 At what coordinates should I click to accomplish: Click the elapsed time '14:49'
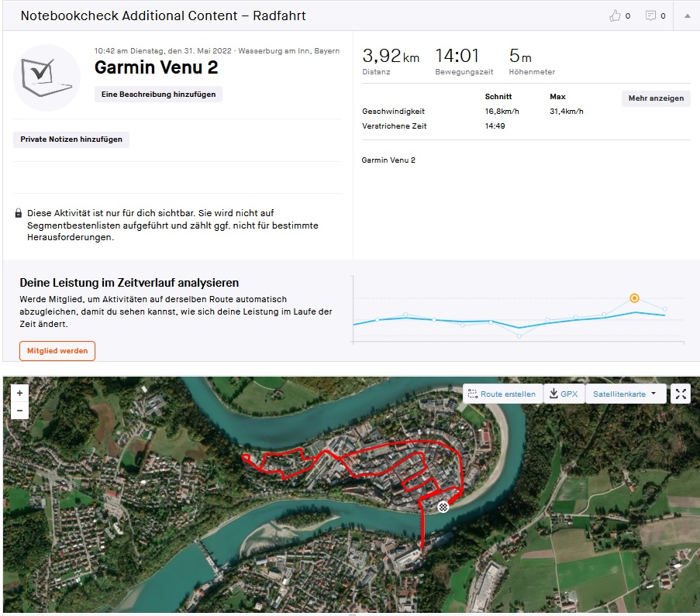495,126
